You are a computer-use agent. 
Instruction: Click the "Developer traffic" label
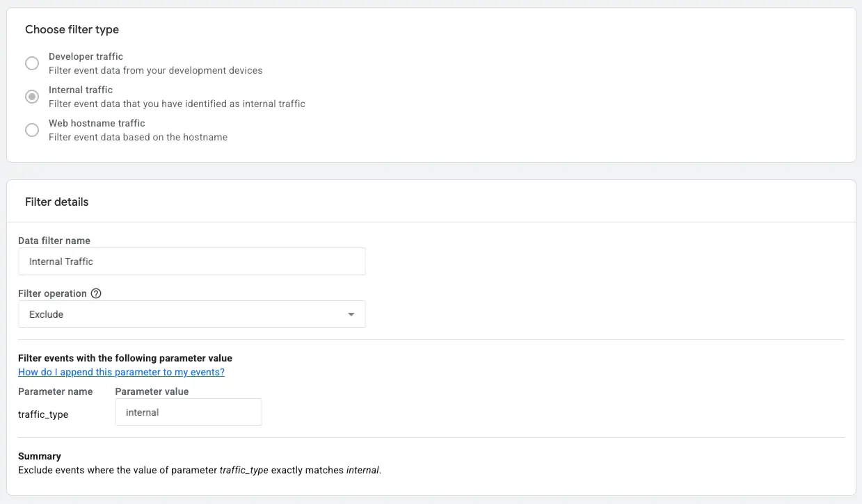click(x=86, y=56)
